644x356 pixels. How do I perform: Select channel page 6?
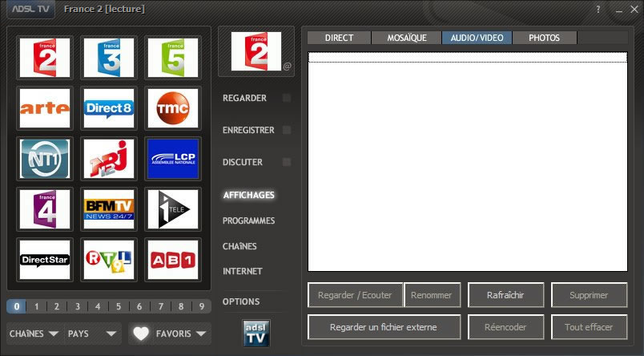139,306
